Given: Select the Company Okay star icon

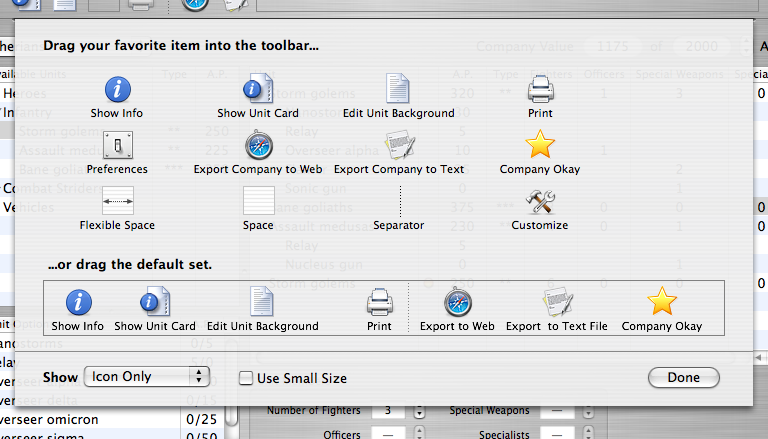Looking at the screenshot, I should [540, 146].
